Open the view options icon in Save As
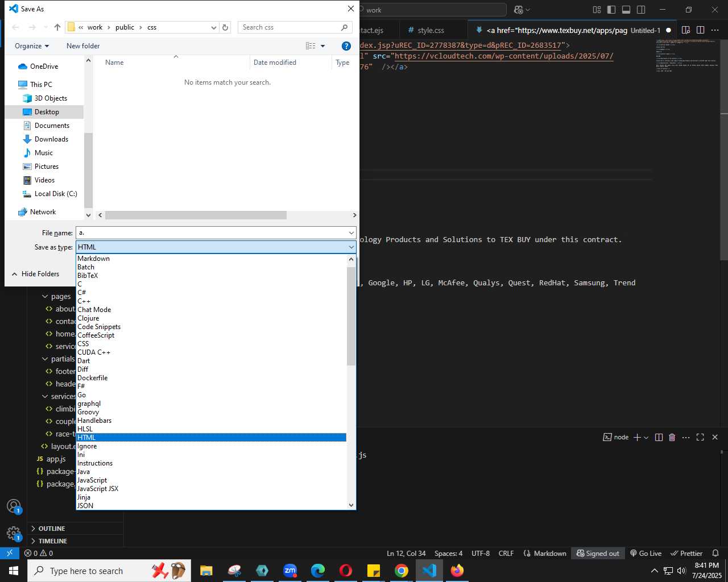The height and width of the screenshot is (582, 728). (311, 46)
